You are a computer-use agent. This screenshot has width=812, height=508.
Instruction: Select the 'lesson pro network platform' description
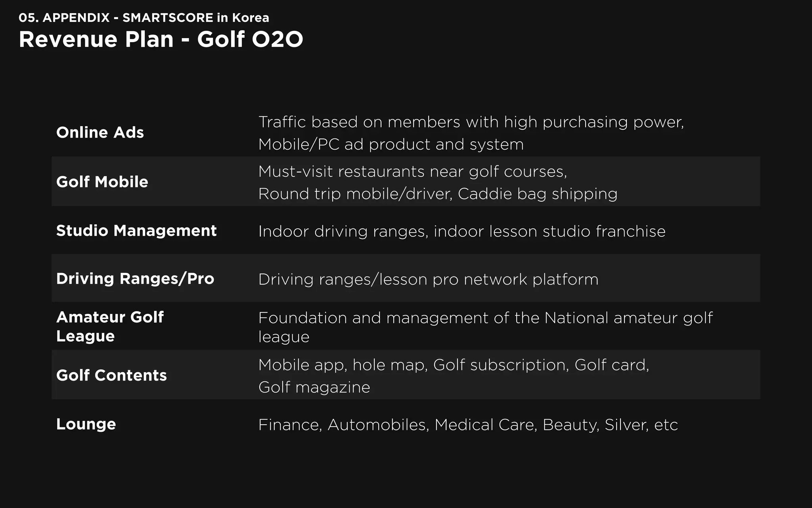[x=428, y=279]
